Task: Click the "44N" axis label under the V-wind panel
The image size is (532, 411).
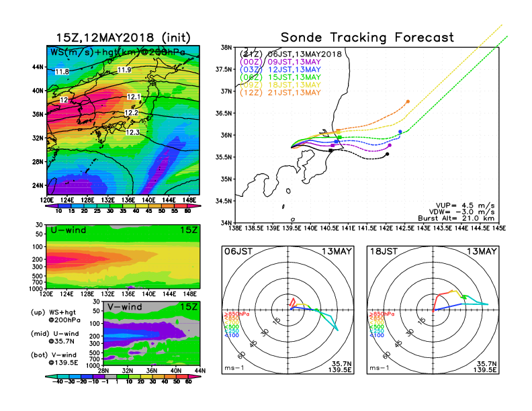Action: (x=200, y=371)
